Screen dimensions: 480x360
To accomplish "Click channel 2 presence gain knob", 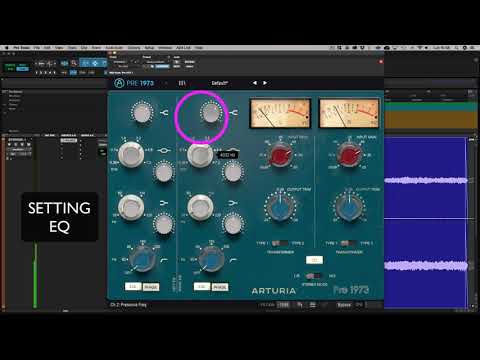I will pyautogui.click(x=233, y=172).
